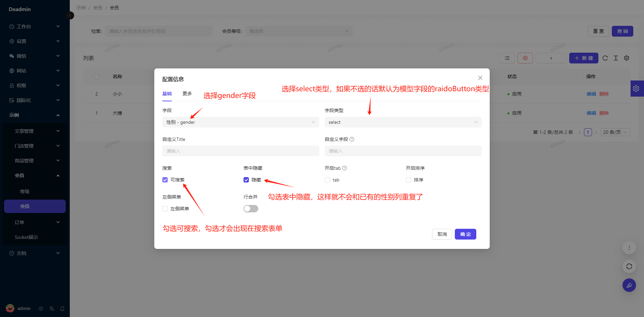Image resolution: width=644 pixels, height=317 pixels.
Task: Open the table column settings gear icon
Action: 627,58
